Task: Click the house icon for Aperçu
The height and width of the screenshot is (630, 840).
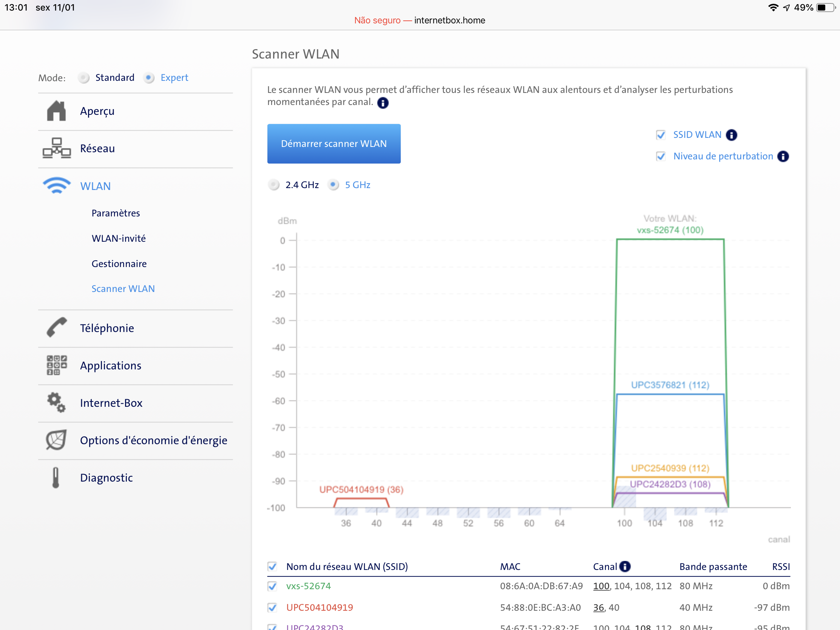Action: tap(56, 111)
